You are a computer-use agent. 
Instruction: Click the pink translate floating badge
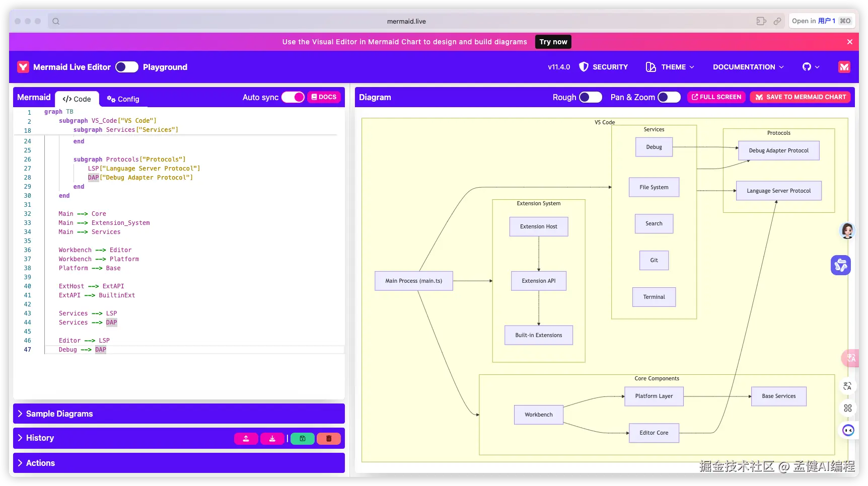[x=850, y=358]
